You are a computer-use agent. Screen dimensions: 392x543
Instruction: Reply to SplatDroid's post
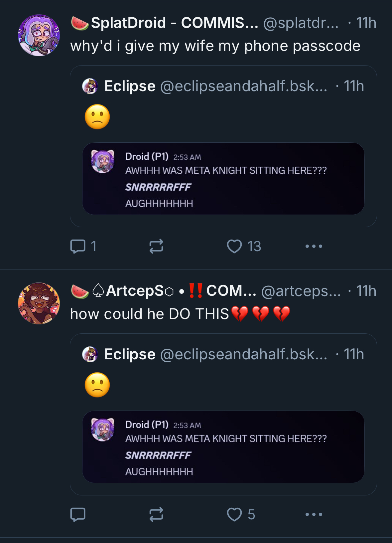pyautogui.click(x=78, y=247)
